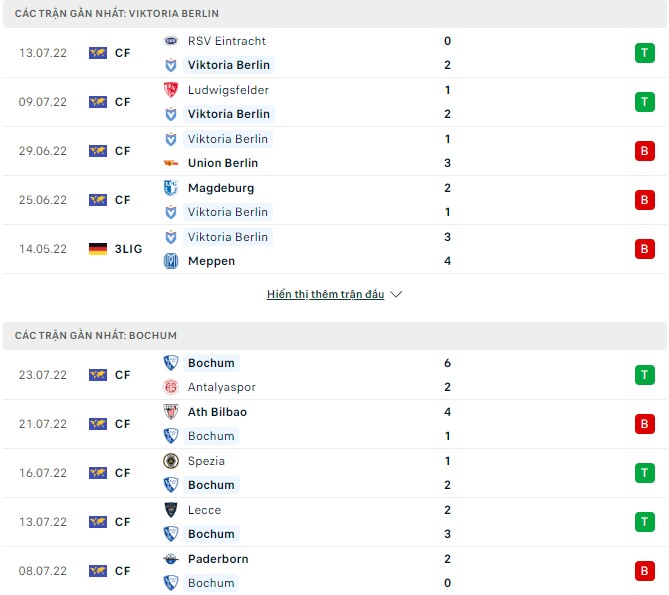Click the Magdeburg team crest
The image size is (669, 595).
point(170,188)
